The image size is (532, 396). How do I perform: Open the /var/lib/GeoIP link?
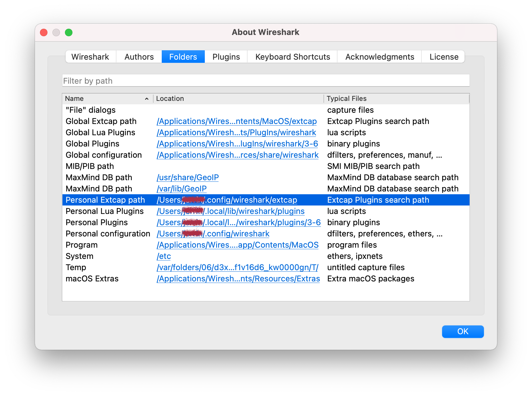(x=182, y=189)
